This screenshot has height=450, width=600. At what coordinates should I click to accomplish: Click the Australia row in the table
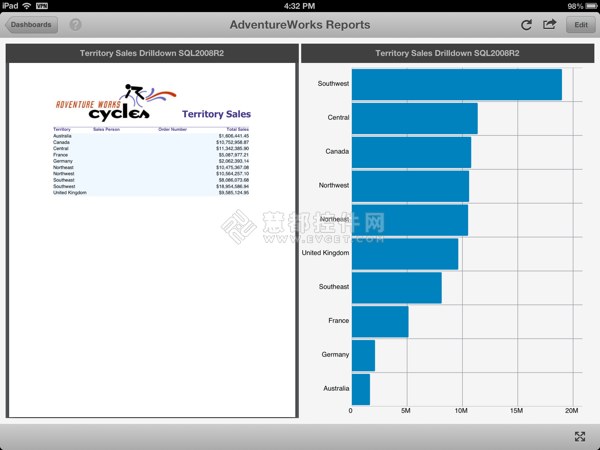[x=151, y=136]
